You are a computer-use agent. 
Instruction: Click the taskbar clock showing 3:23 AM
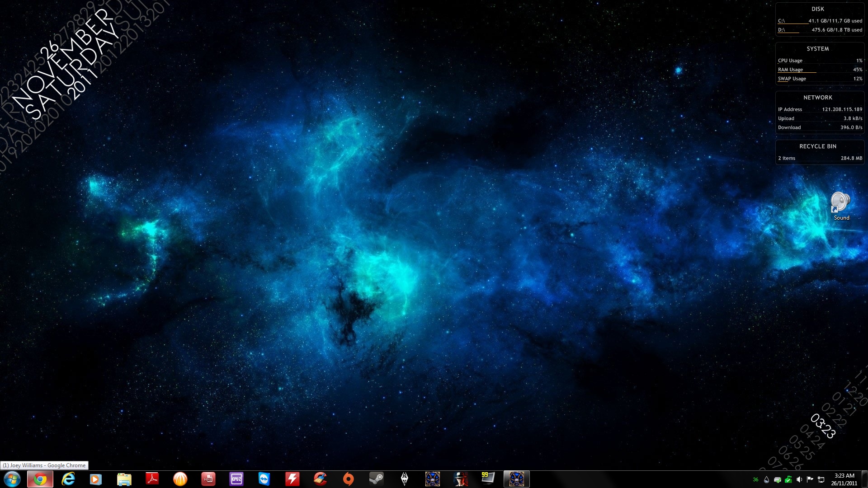[844, 479]
